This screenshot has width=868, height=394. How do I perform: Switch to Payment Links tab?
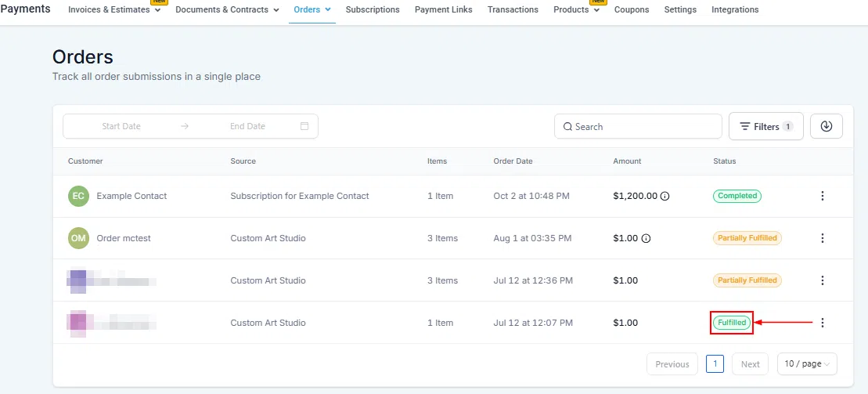point(444,9)
